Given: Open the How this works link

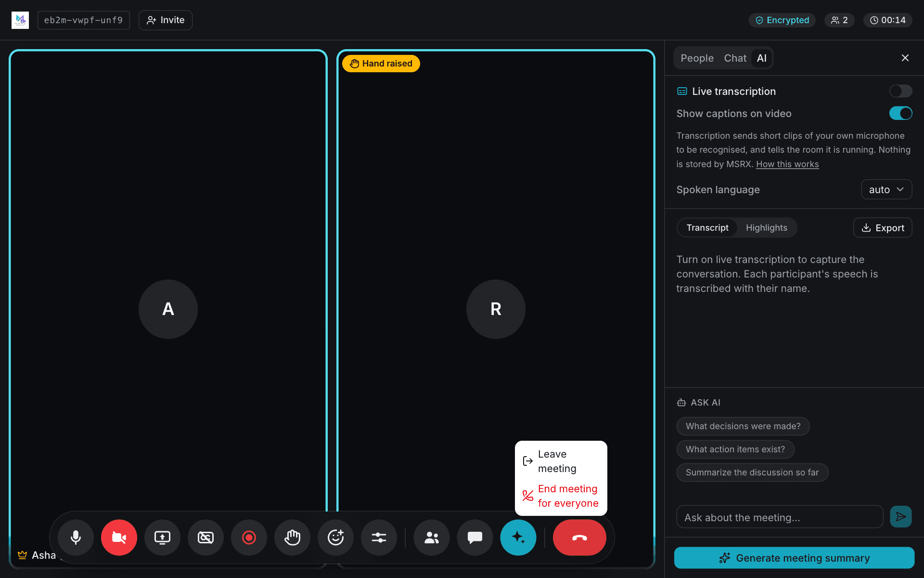Looking at the screenshot, I should pyautogui.click(x=787, y=164).
